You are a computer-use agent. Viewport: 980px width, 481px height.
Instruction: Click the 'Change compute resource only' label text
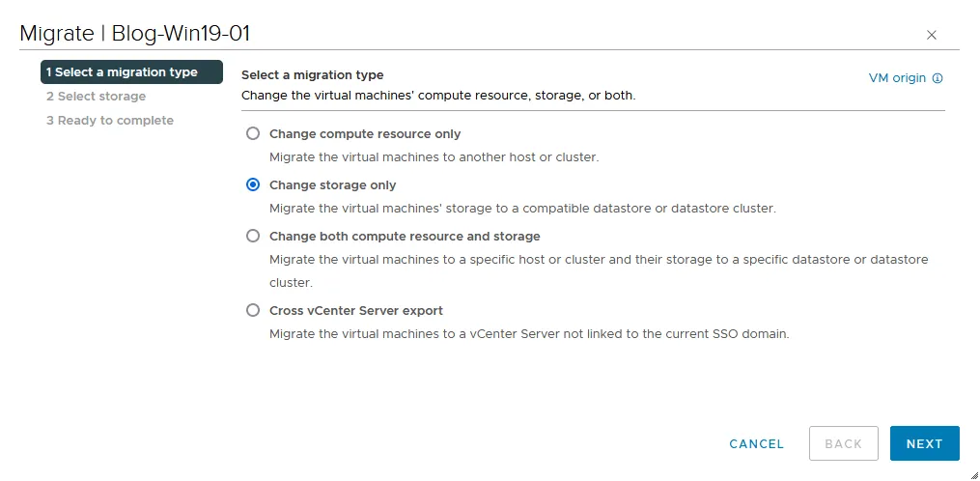[365, 134]
